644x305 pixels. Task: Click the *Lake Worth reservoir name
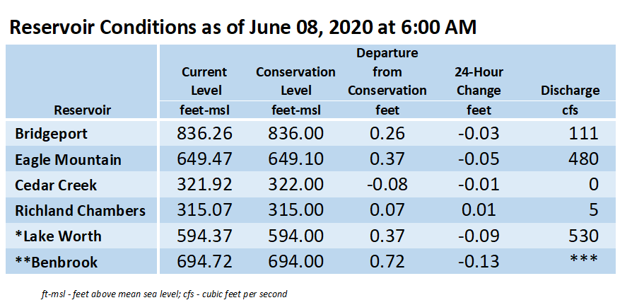[58, 236]
